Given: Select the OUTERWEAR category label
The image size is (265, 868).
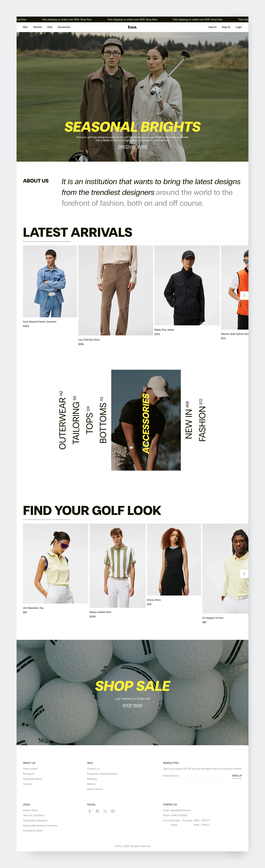Looking at the screenshot, I should (62, 420).
